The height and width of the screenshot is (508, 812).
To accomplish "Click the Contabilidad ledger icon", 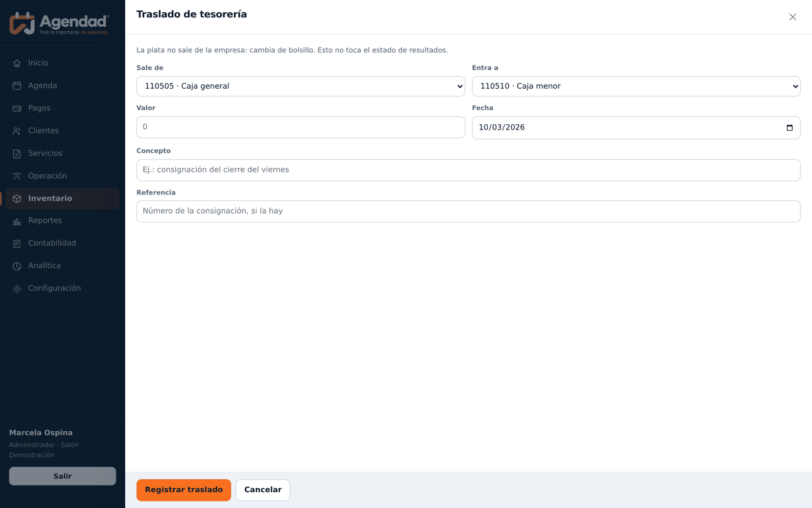I will click(17, 244).
